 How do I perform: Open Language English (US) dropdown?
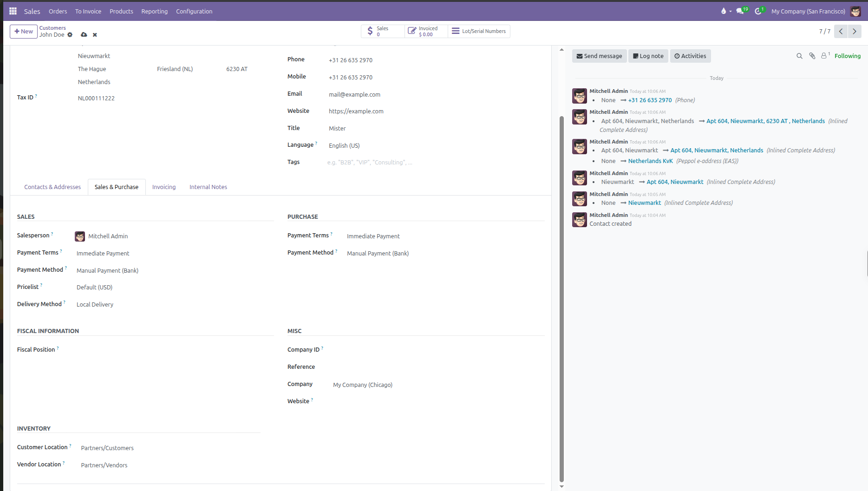tap(437, 145)
